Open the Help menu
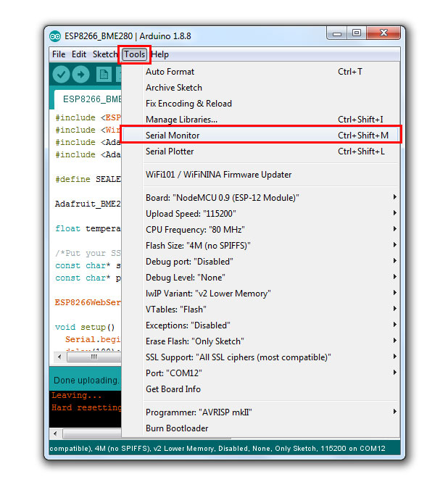 click(160, 54)
